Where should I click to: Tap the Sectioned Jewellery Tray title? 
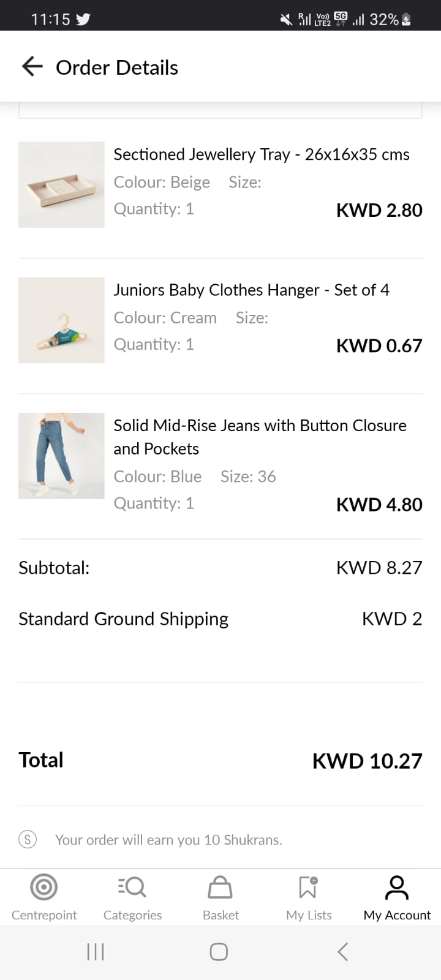[x=261, y=154]
